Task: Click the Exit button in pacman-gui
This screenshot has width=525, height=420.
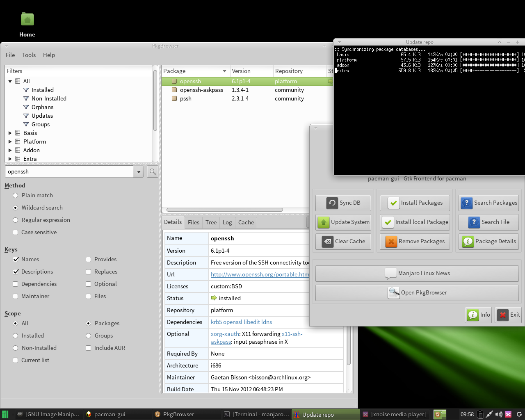Action: point(508,315)
